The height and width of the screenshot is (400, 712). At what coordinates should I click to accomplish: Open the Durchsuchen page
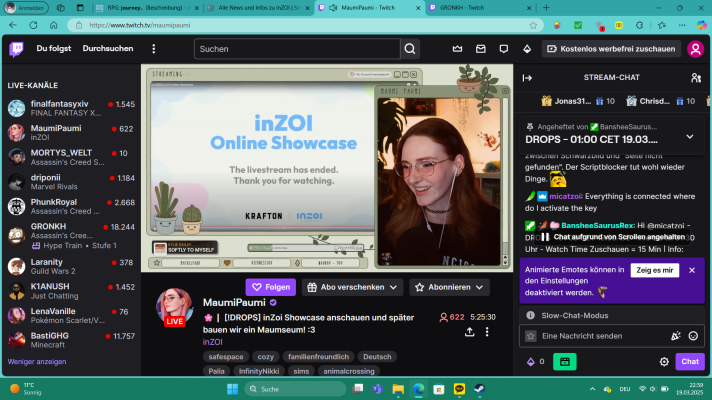108,49
